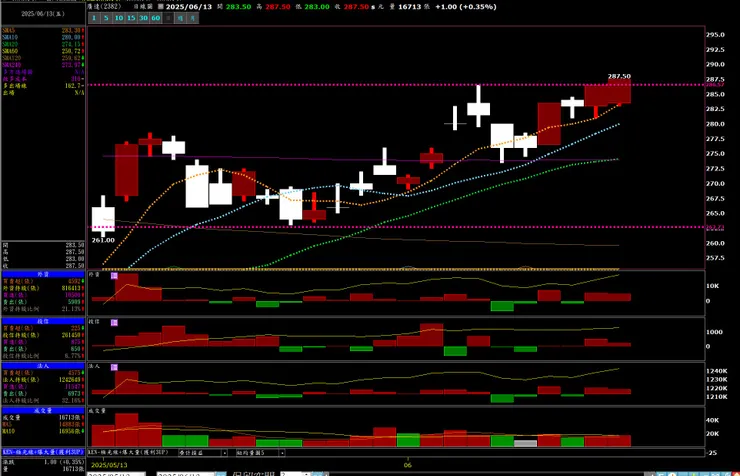Screen dimensions: 740x476
Task: Select the 10-minute timeframe button
Action: click(x=118, y=18)
